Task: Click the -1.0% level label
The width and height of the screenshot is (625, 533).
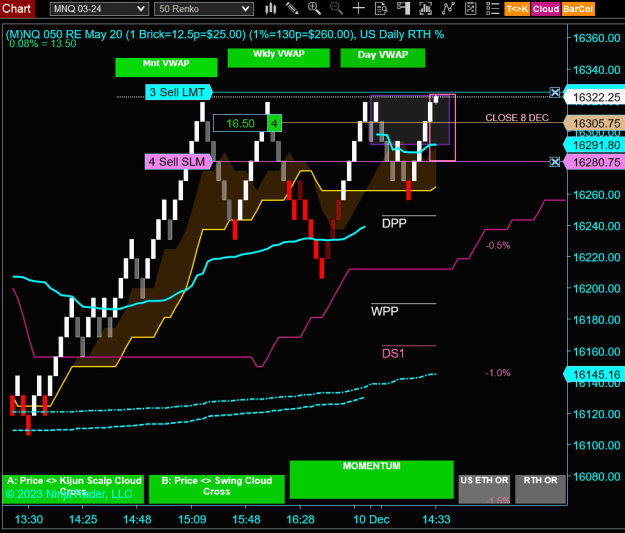Action: click(498, 373)
